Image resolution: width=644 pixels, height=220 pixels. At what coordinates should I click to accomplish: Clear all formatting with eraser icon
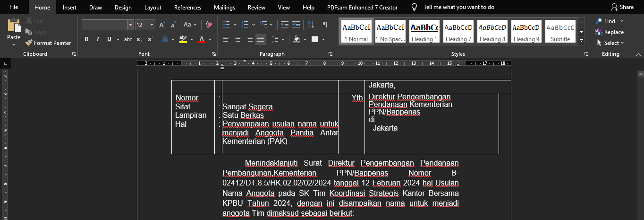(x=209, y=25)
